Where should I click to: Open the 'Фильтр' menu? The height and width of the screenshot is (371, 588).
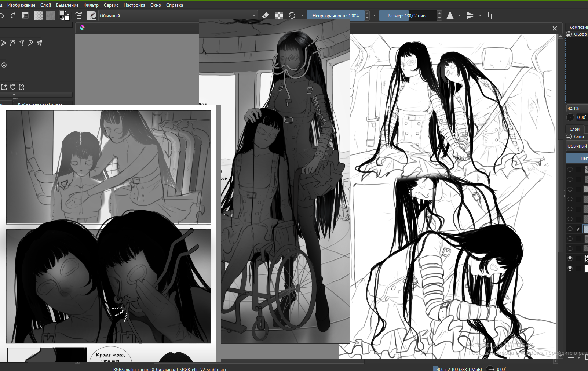(91, 5)
